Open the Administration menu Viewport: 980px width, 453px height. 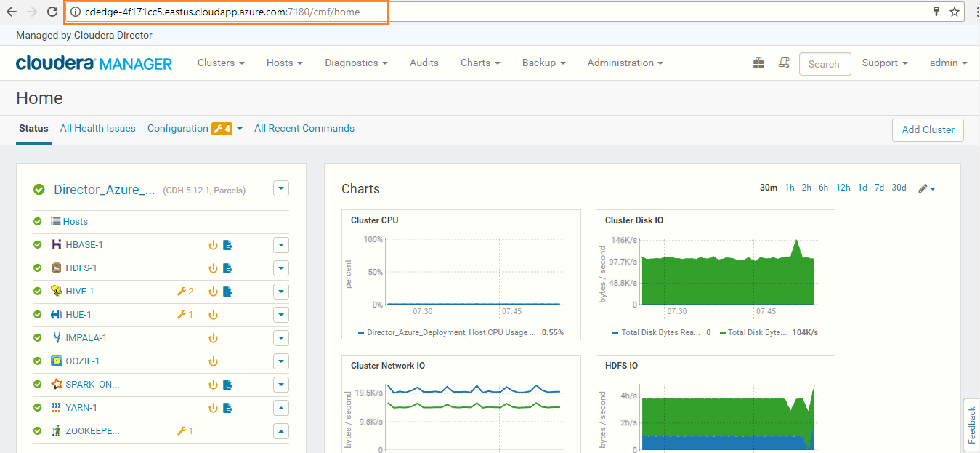625,63
